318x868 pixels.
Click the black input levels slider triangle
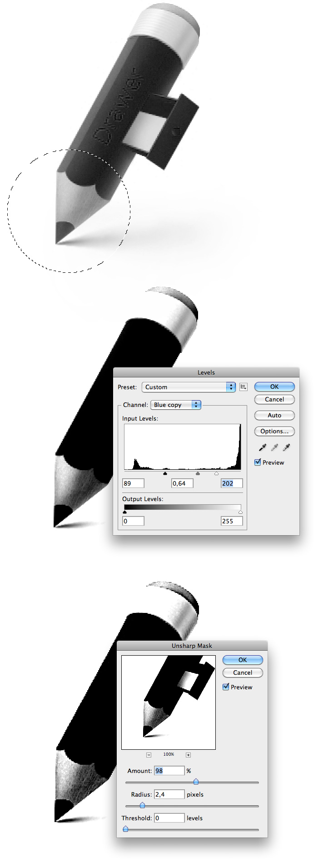pyautogui.click(x=165, y=473)
